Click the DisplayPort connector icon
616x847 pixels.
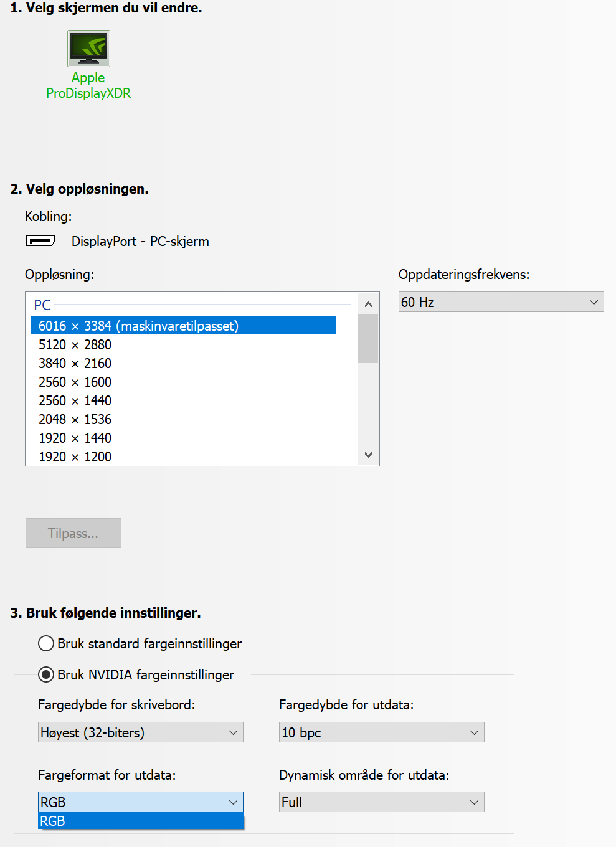tap(40, 240)
